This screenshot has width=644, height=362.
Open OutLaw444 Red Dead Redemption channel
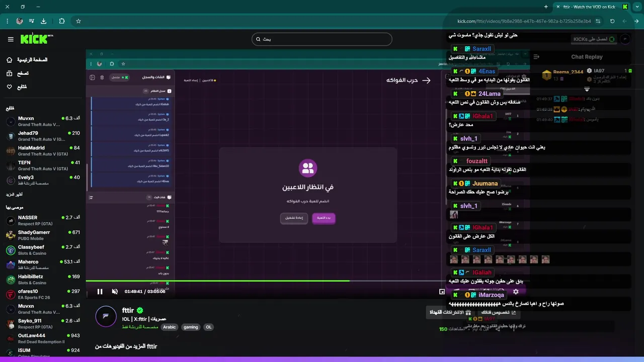43,338
